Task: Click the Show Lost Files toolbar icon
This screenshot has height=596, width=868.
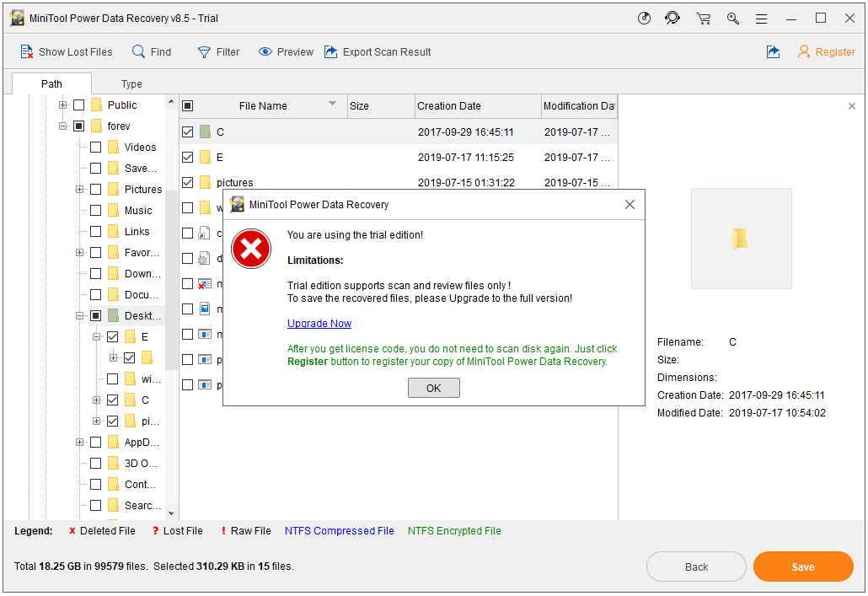Action: point(27,52)
